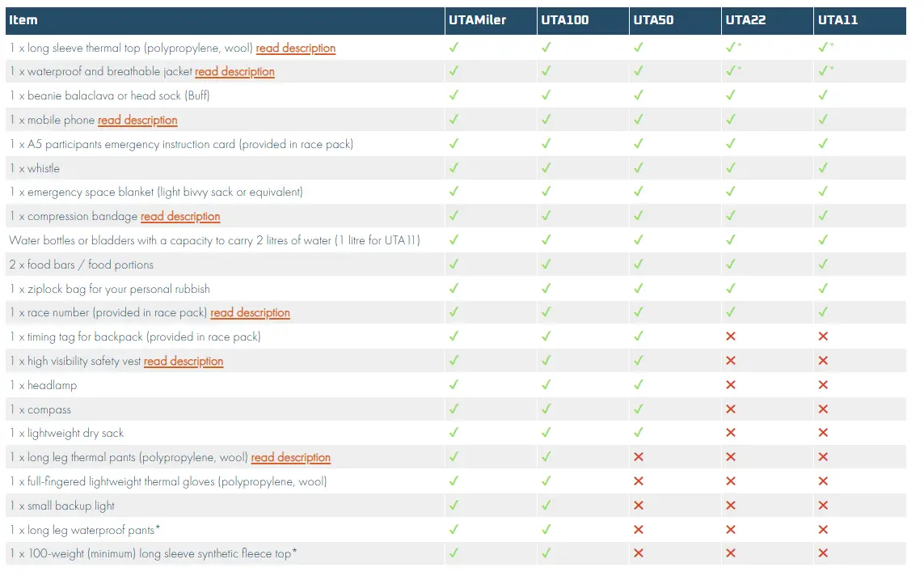Screen dimensions: 924x576
Task: Select '1 x headlamp' item text
Action: tap(43, 386)
